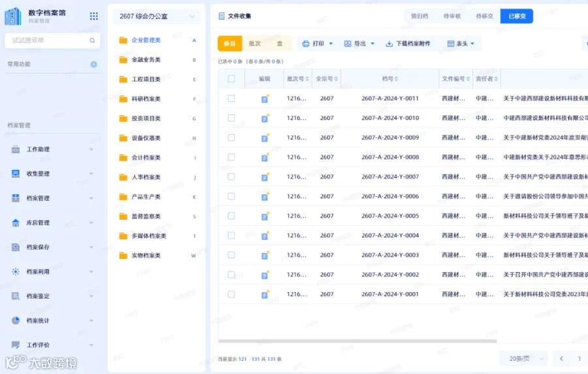
Task: Click the 打印 printer icon
Action: point(306,44)
